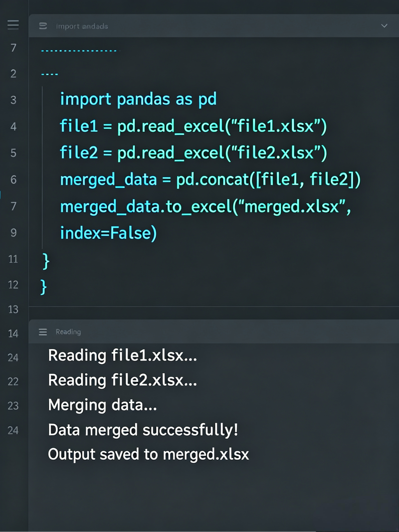Image resolution: width=399 pixels, height=532 pixels.
Task: Open the hamburger menu in the top-left gutter
Action: click(13, 25)
